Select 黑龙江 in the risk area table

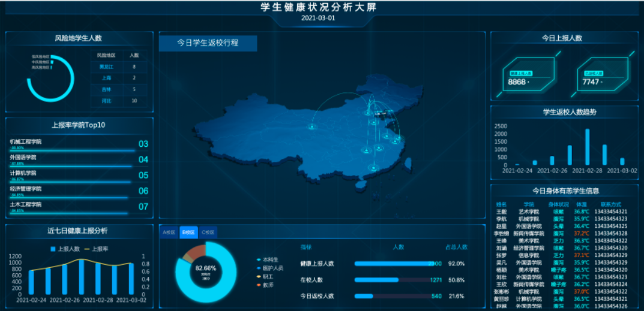coord(106,67)
